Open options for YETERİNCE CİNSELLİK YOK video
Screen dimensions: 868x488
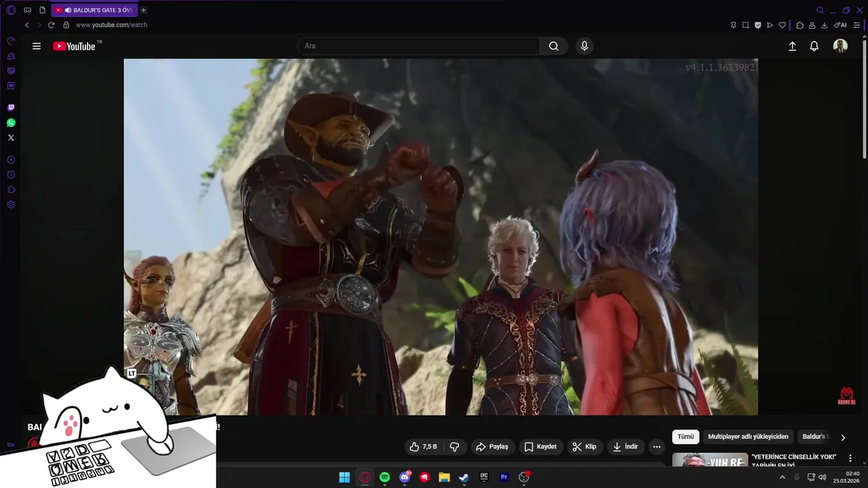pyautogui.click(x=850, y=459)
